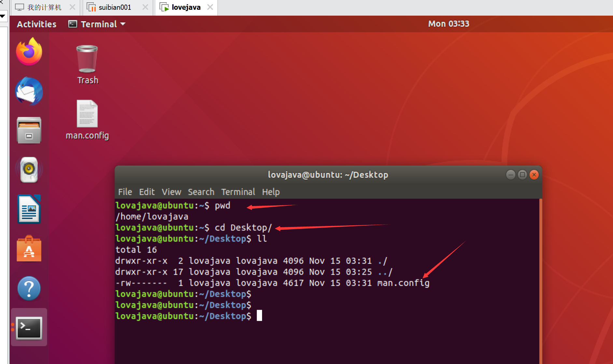Open Thunderbird Mail in the dock
613x364 pixels.
pyautogui.click(x=29, y=91)
